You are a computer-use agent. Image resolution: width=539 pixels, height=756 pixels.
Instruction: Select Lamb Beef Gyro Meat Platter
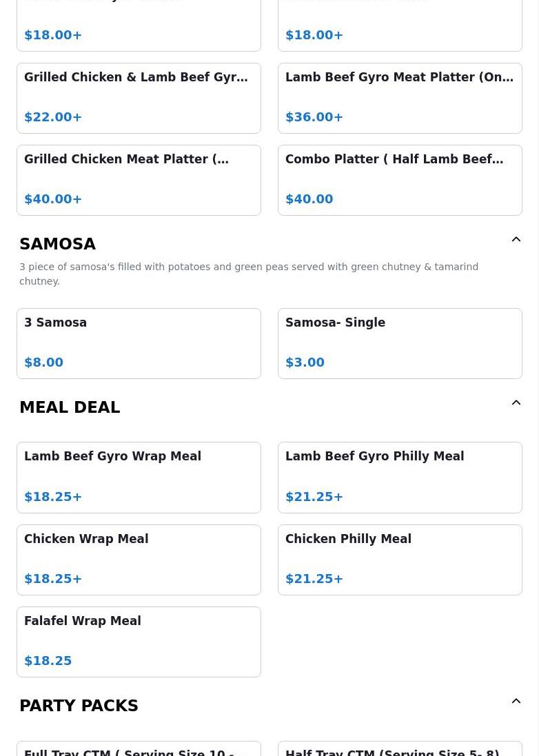click(400, 98)
